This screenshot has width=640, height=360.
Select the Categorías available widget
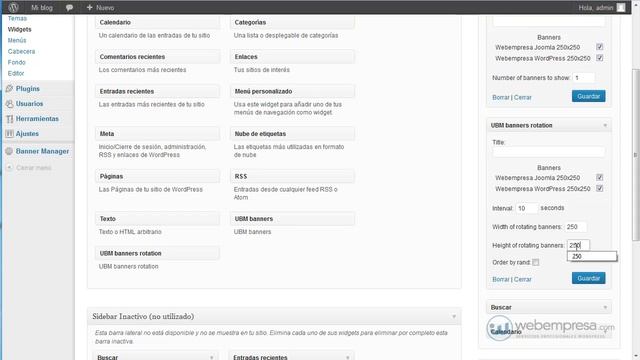(x=292, y=22)
